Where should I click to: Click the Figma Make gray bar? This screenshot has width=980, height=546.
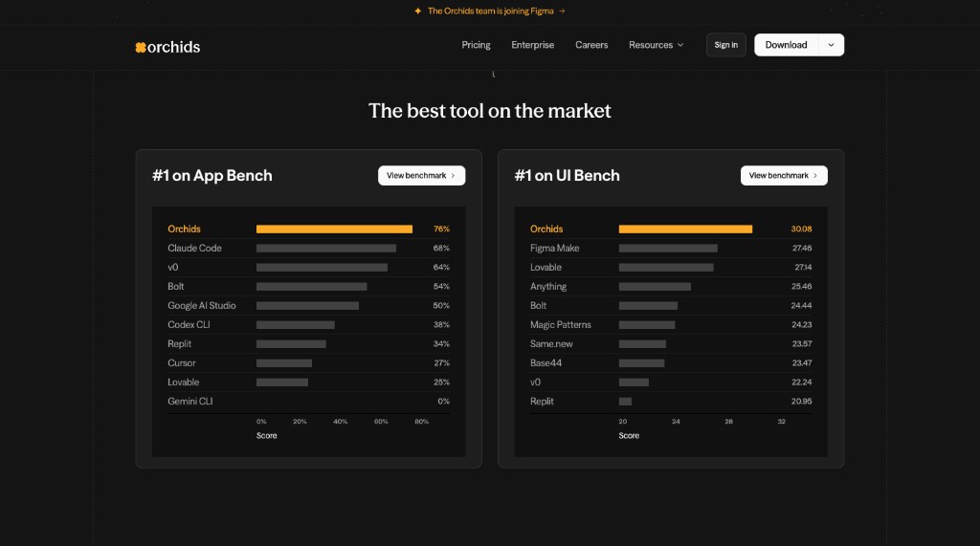668,248
